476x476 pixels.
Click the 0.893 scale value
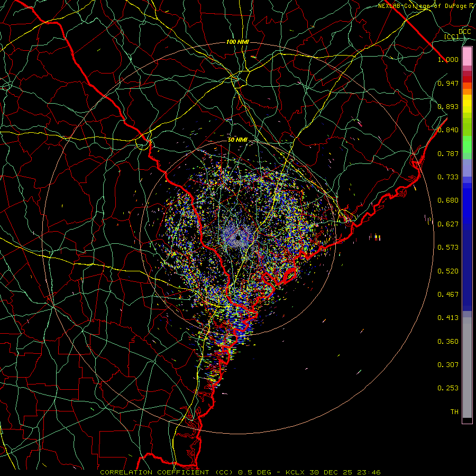tap(448, 106)
